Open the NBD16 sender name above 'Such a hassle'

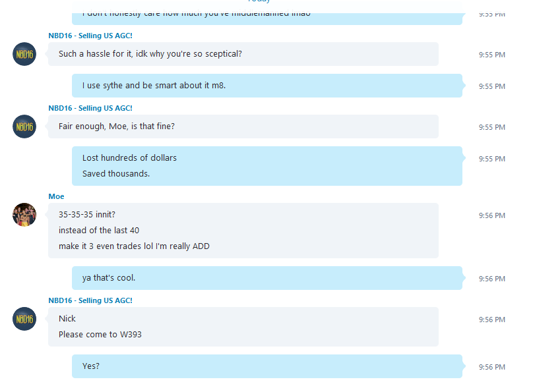pyautogui.click(x=90, y=36)
